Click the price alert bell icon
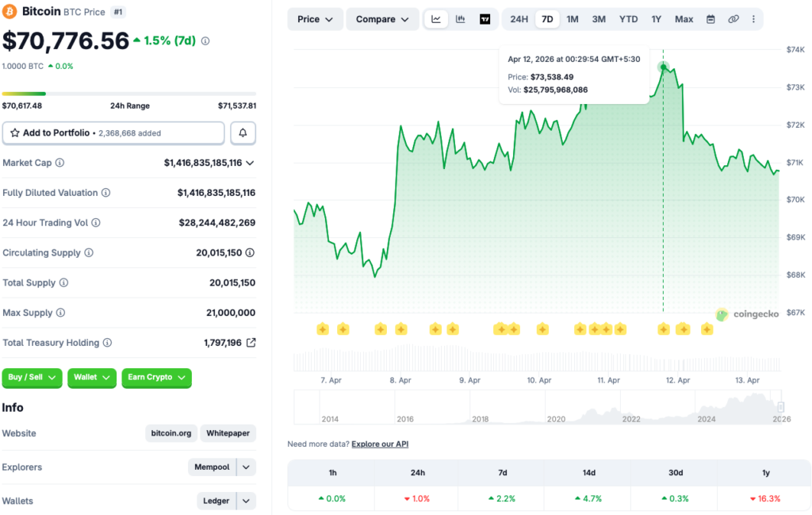This screenshot has height=515, width=812. point(243,133)
